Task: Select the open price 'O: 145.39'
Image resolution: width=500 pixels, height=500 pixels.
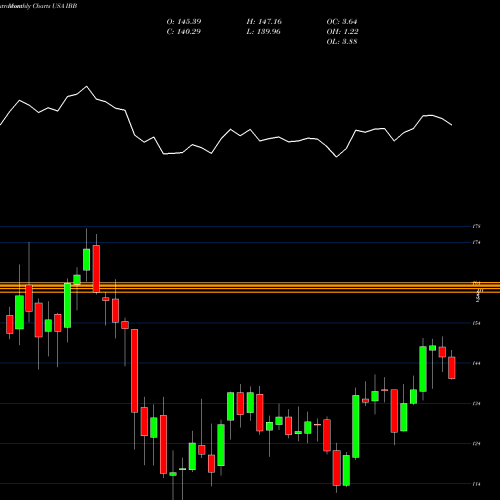Action: [x=184, y=22]
